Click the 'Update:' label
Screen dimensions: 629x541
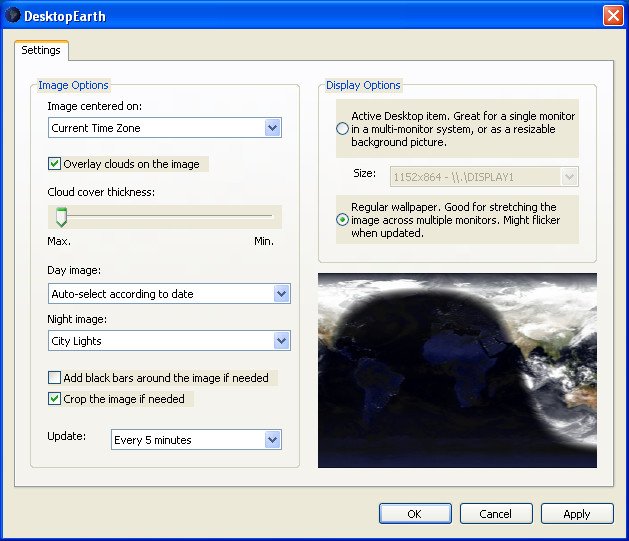(67, 436)
